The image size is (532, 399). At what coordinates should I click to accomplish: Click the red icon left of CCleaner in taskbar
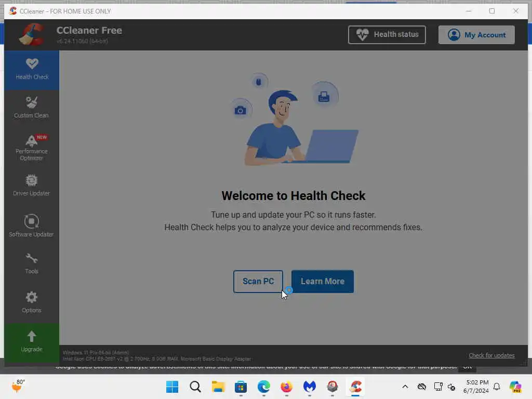coord(332,387)
